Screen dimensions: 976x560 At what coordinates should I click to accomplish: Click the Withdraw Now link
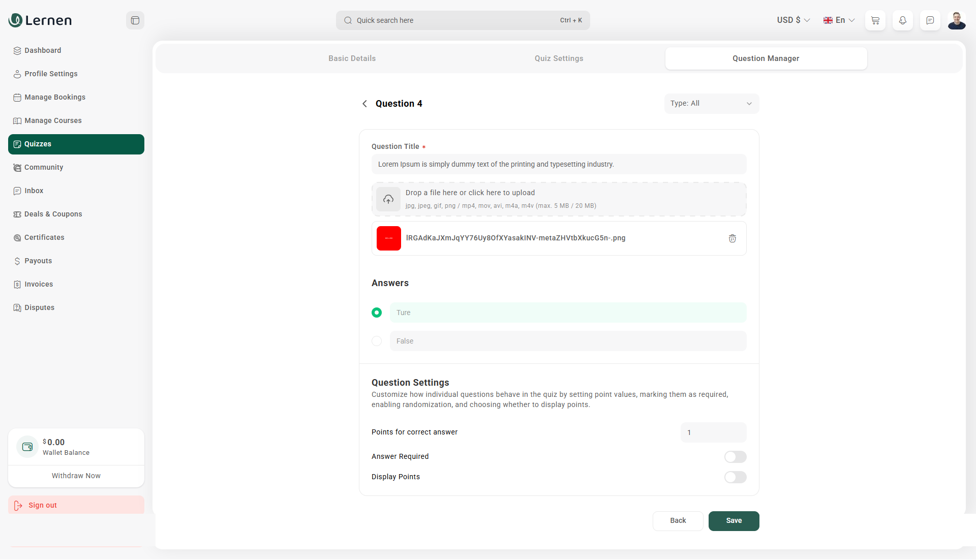[76, 476]
